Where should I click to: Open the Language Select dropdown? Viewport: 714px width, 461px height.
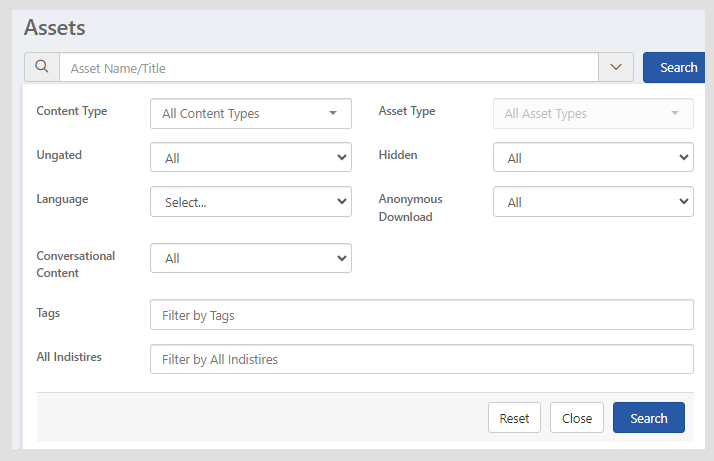[x=250, y=202]
